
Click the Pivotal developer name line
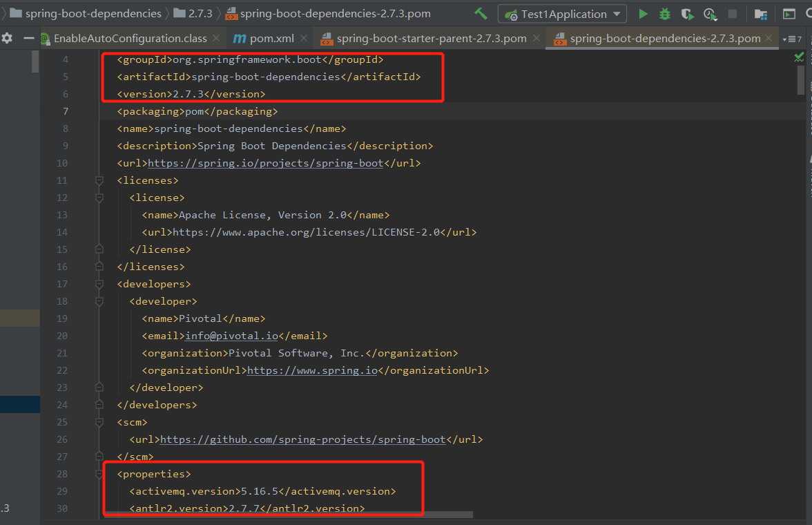pyautogui.click(x=204, y=318)
